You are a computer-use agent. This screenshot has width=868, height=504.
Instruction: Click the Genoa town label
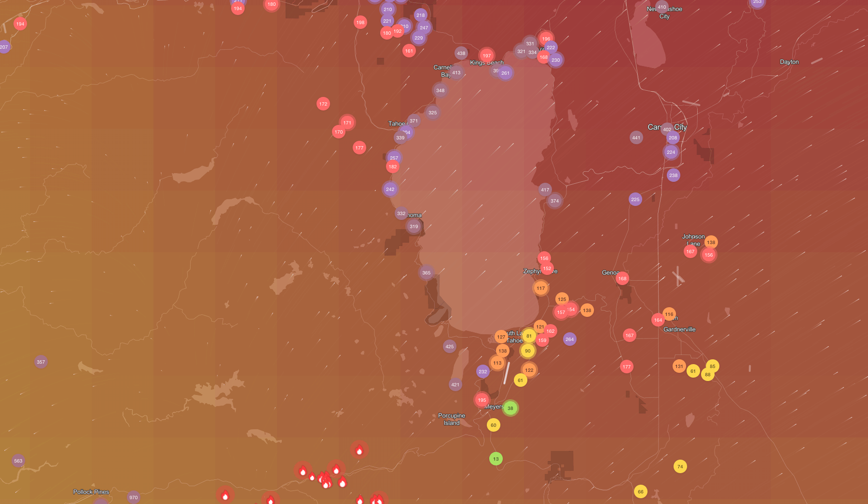tap(610, 272)
